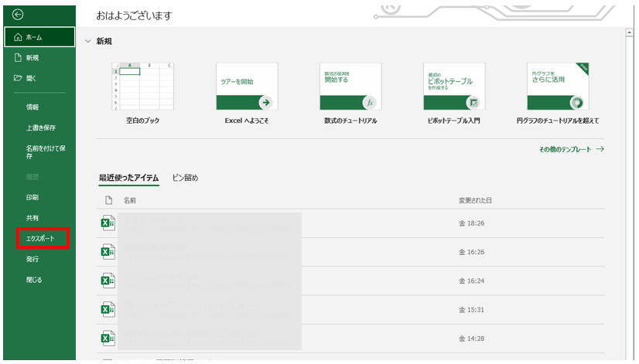This screenshot has height=364, width=639.
Task: Click the Excel file icon dated 金 15:31
Action: tap(108, 309)
